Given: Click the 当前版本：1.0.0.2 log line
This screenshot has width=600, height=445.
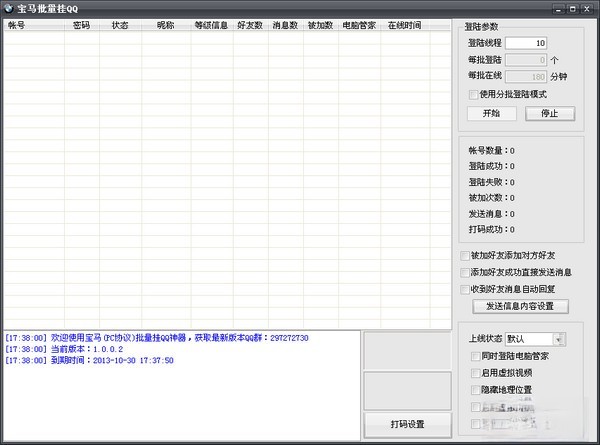Looking at the screenshot, I should 64,349.
